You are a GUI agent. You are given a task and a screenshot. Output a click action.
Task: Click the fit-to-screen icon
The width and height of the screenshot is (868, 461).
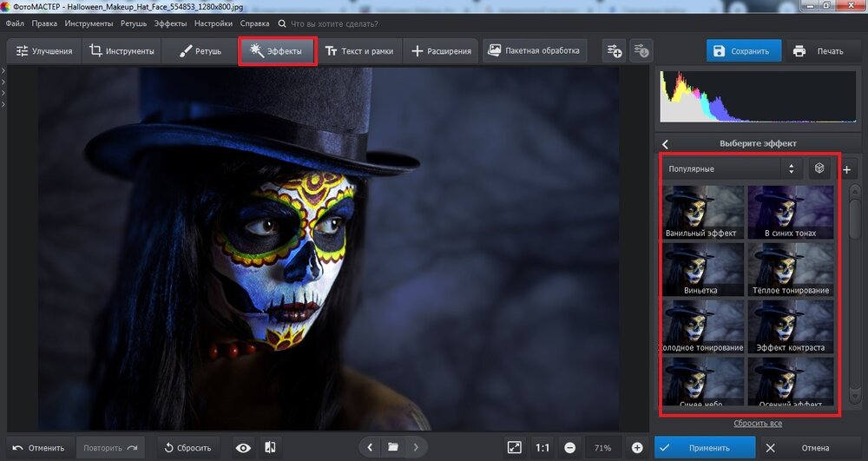pos(514,448)
